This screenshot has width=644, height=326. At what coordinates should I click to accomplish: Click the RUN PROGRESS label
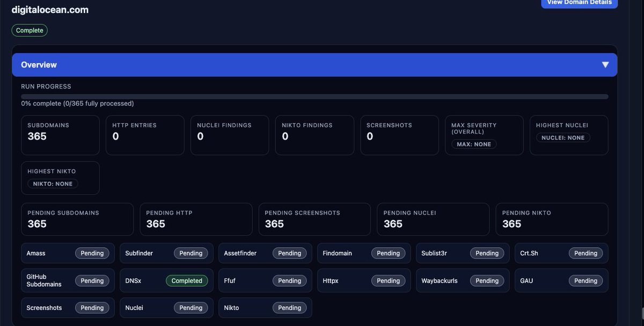(46, 86)
